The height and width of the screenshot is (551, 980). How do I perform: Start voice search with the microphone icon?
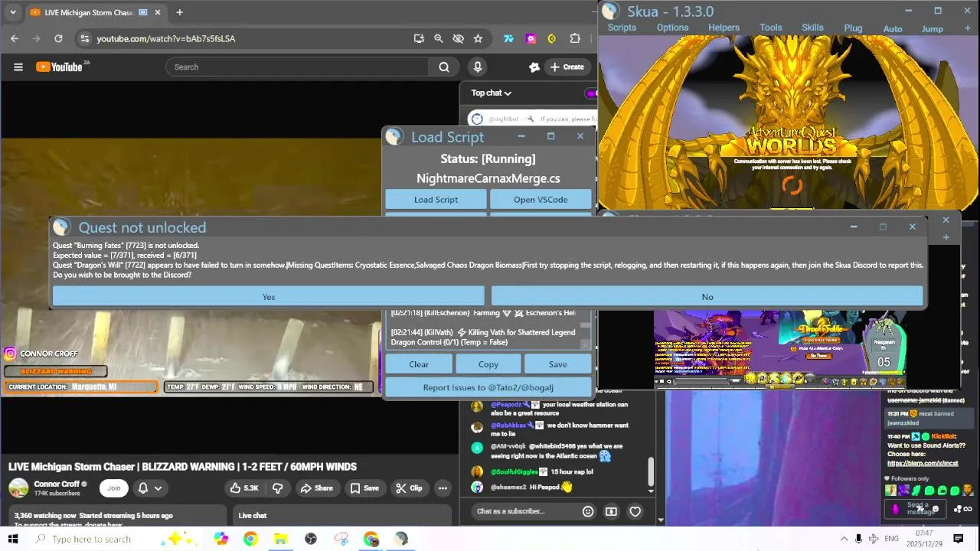[x=478, y=67]
